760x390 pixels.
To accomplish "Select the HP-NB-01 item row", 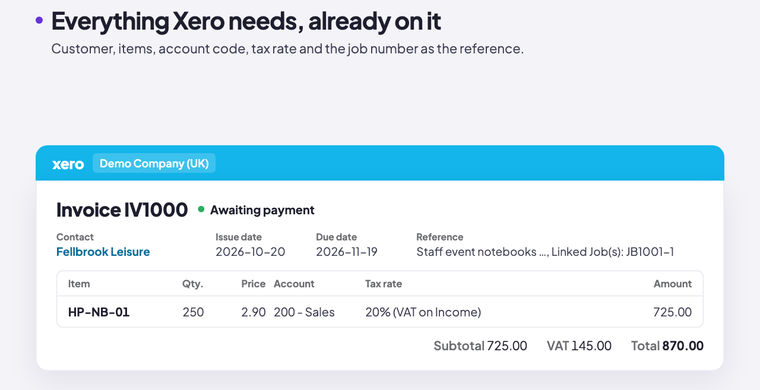I will click(x=380, y=312).
